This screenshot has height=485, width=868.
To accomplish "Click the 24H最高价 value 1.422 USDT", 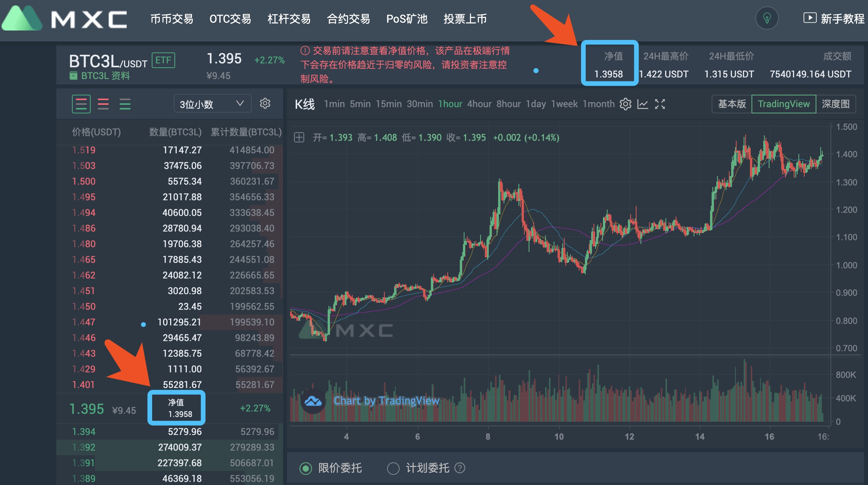I will 664,74.
